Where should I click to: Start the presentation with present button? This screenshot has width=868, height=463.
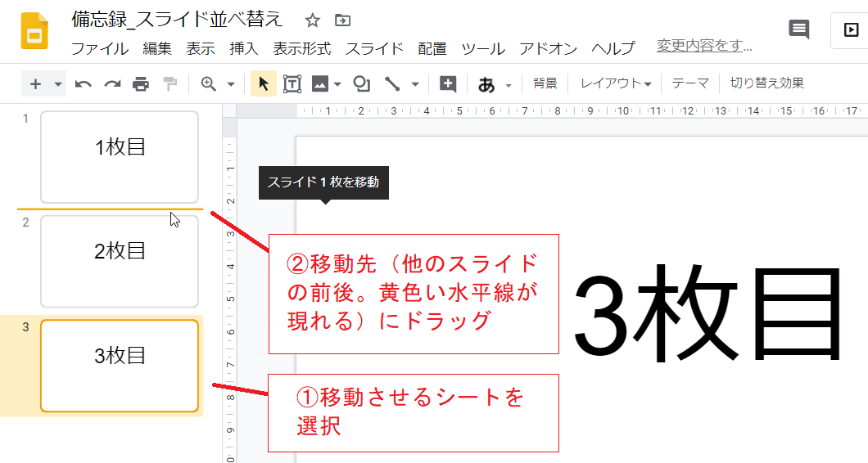[x=850, y=29]
